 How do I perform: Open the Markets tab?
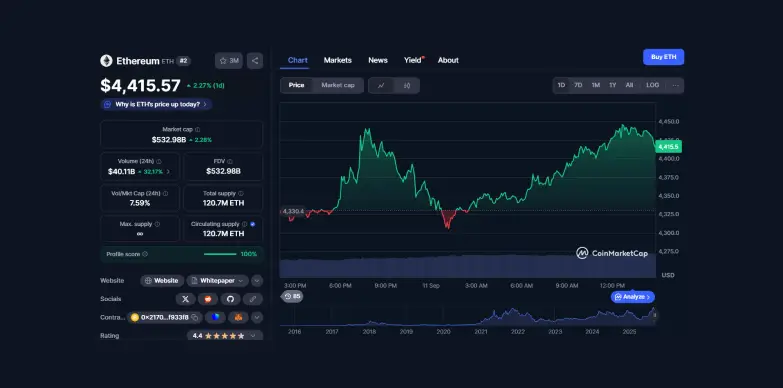(x=338, y=60)
